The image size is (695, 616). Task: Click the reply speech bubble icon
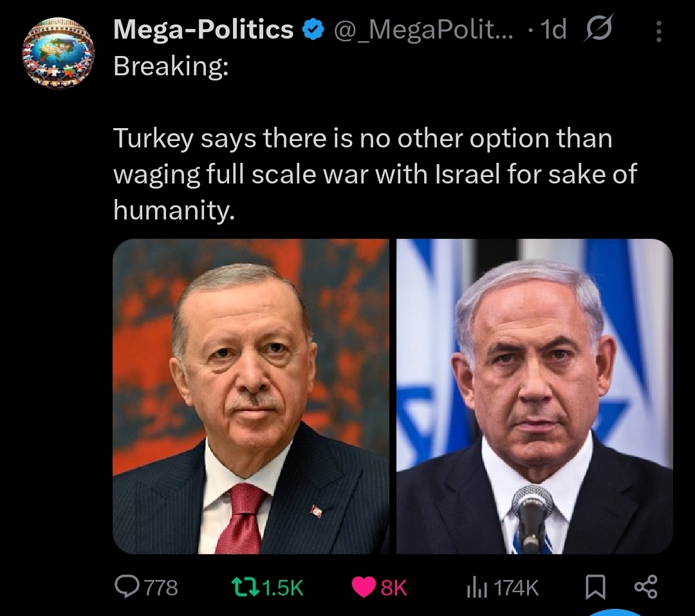pyautogui.click(x=127, y=586)
